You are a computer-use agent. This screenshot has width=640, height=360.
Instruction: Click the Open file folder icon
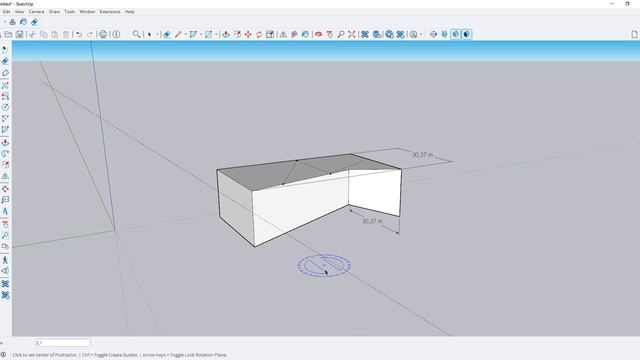click(8, 34)
